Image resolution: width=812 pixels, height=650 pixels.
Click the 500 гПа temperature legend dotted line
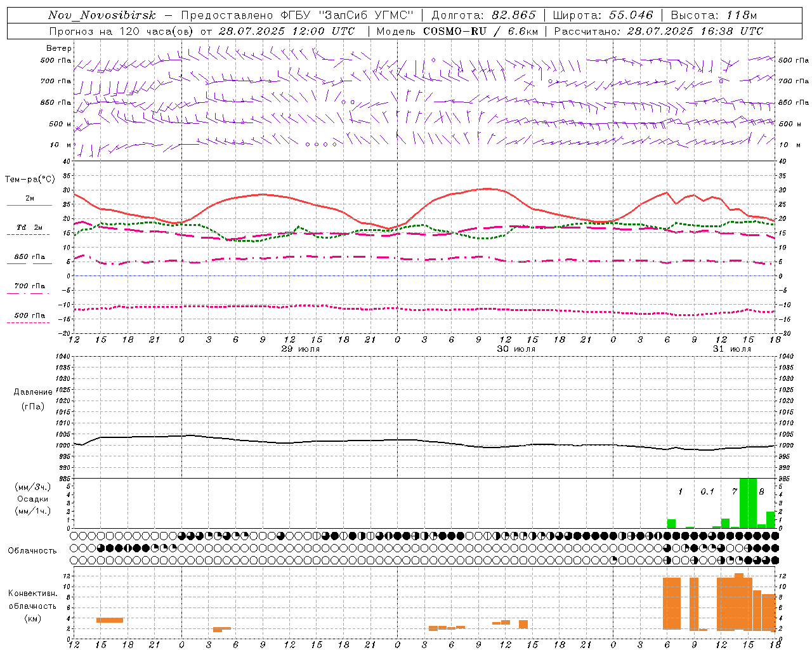[x=29, y=323]
